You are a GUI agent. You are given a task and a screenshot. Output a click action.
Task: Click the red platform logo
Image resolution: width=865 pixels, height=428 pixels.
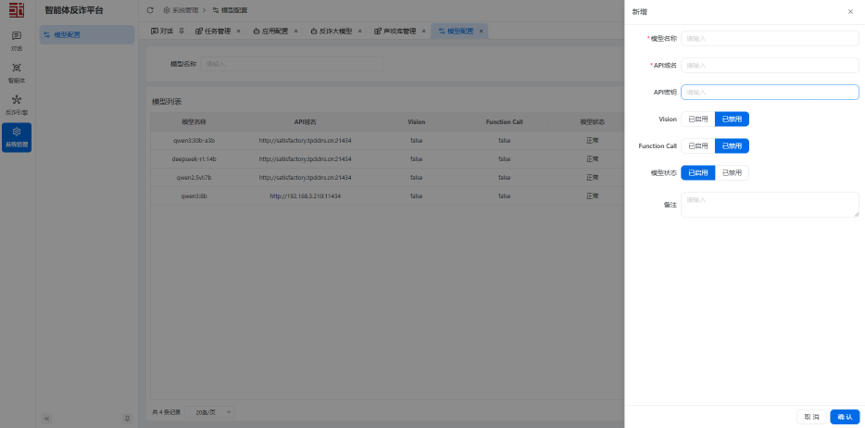click(x=17, y=10)
